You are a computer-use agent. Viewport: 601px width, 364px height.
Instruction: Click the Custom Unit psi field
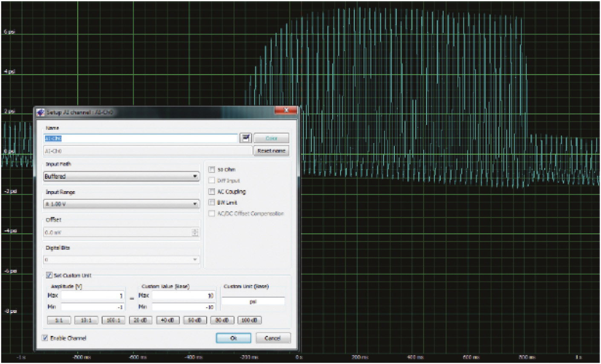pos(253,301)
